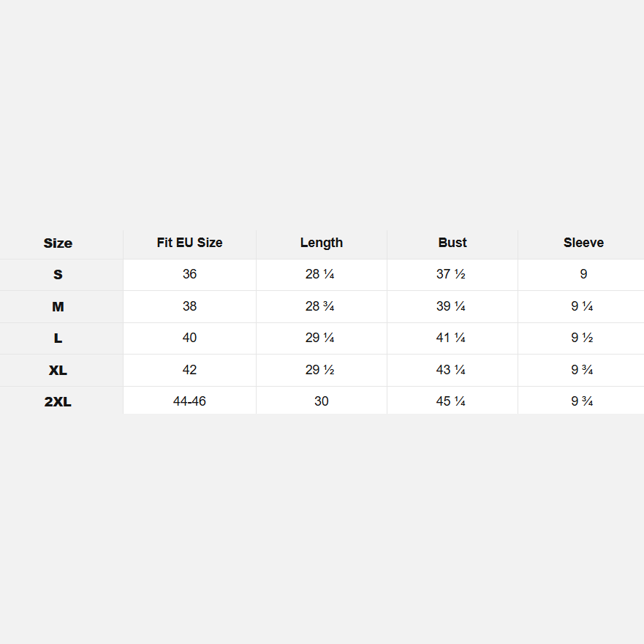Click the Length column header
The width and height of the screenshot is (644, 644).
[322, 243]
